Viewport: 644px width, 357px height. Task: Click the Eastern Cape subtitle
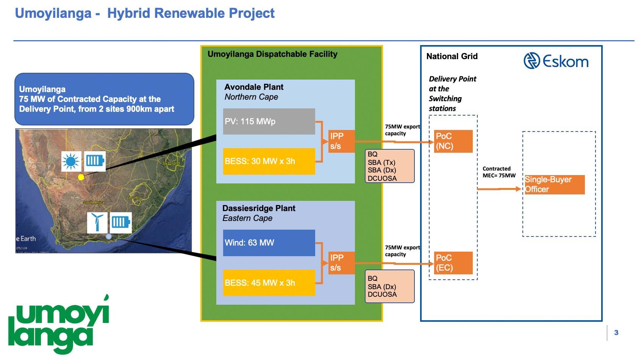247,218
